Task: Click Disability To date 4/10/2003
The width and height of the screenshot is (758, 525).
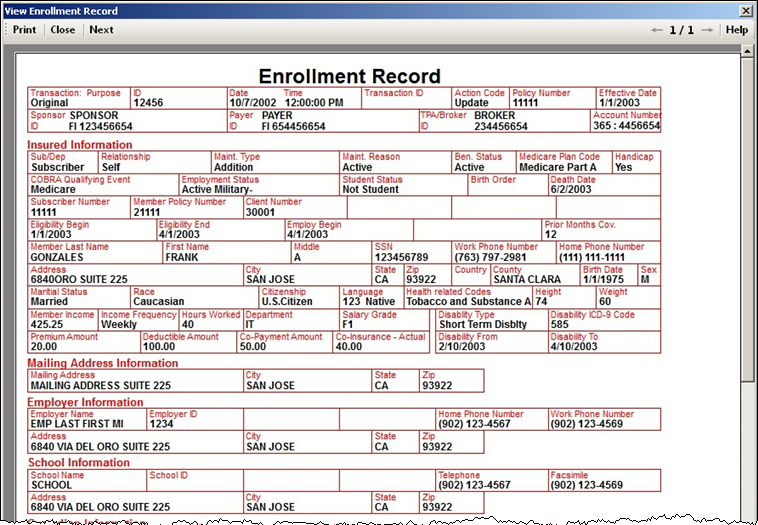Action: coord(574,347)
